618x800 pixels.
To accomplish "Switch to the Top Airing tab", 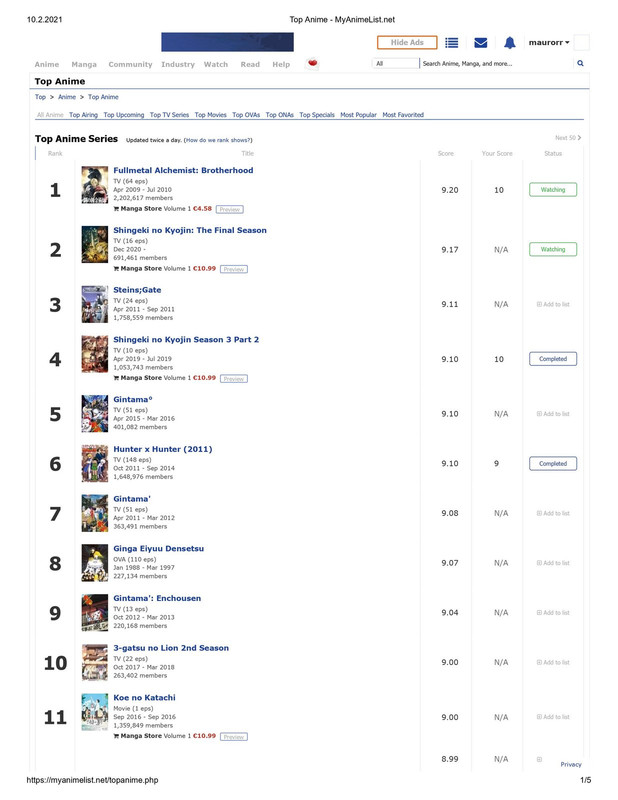I will pos(83,115).
